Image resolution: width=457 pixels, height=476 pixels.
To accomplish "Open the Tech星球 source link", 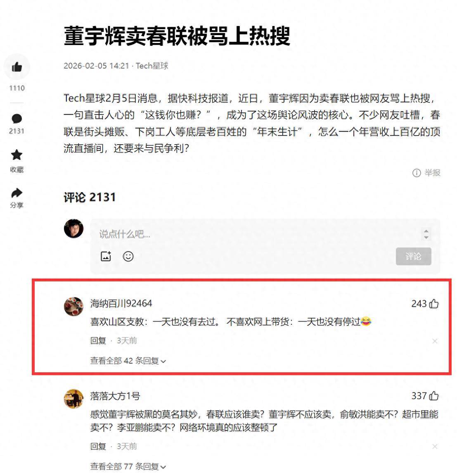I will pos(152,66).
